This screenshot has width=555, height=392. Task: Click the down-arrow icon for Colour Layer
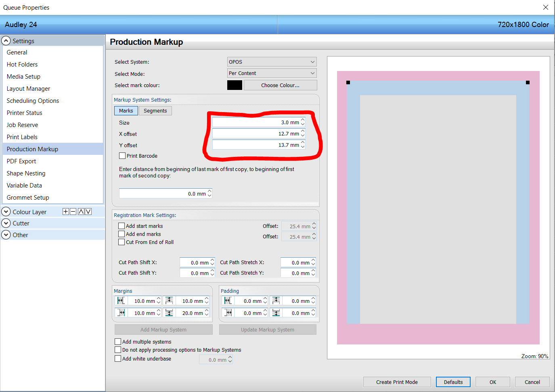click(88, 211)
